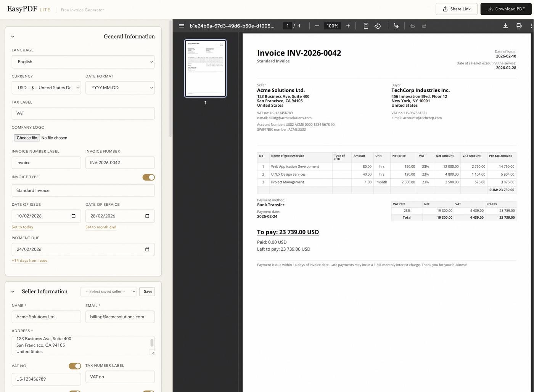The height and width of the screenshot is (392, 534).
Task: Download the file from PDF viewer toolbar
Action: coord(505,26)
